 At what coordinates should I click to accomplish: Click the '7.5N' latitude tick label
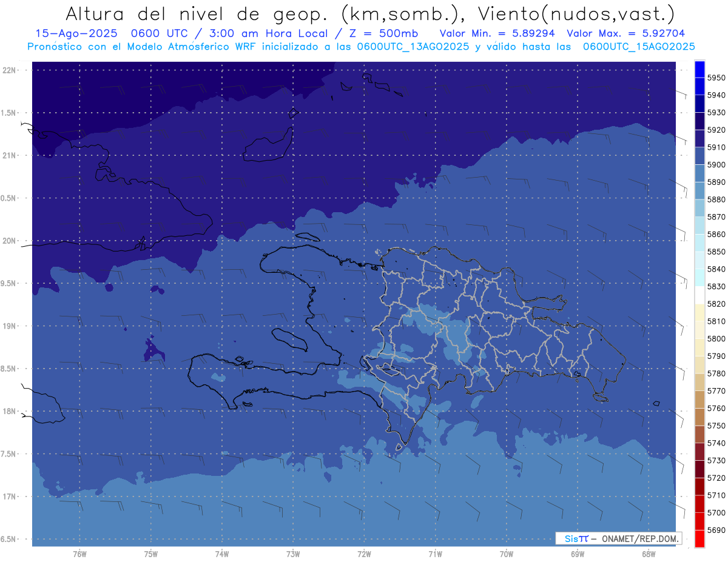pos(8,453)
